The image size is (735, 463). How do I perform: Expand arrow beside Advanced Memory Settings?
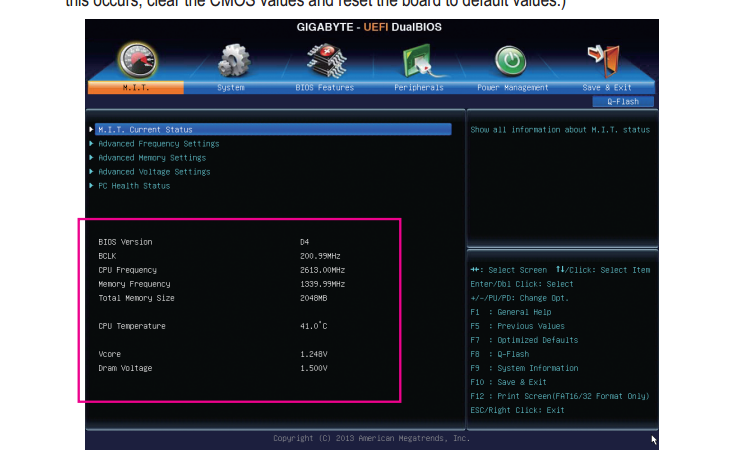tap(91, 157)
